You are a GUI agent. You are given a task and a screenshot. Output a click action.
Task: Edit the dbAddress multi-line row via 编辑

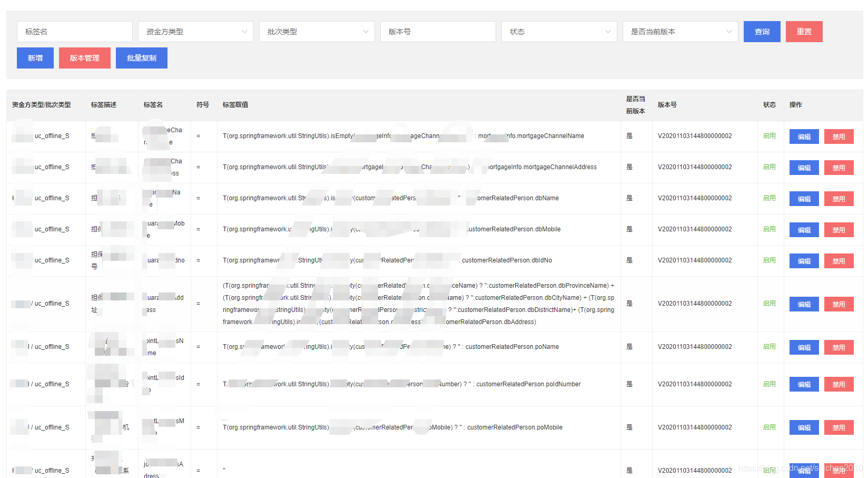point(804,304)
